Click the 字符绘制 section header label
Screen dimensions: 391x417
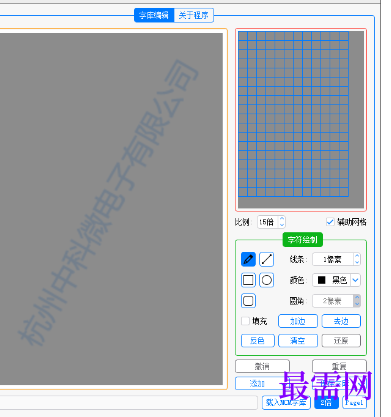pyautogui.click(x=303, y=240)
